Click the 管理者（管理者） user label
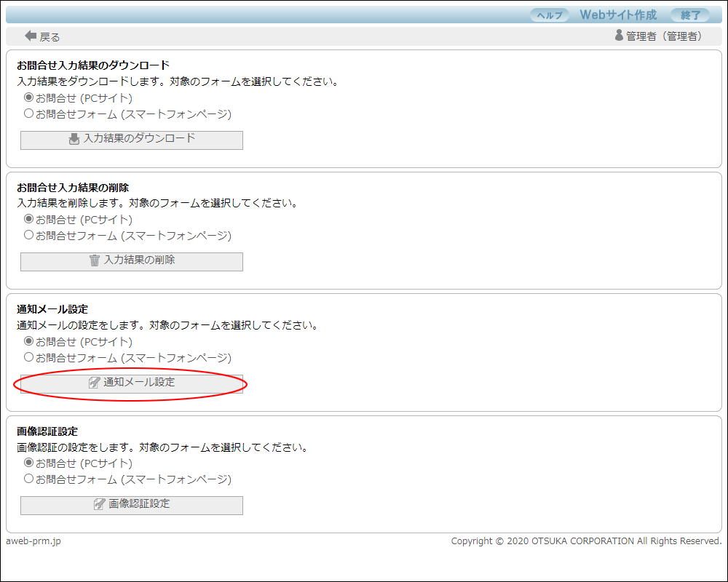This screenshot has height=582, width=728. 664,36
